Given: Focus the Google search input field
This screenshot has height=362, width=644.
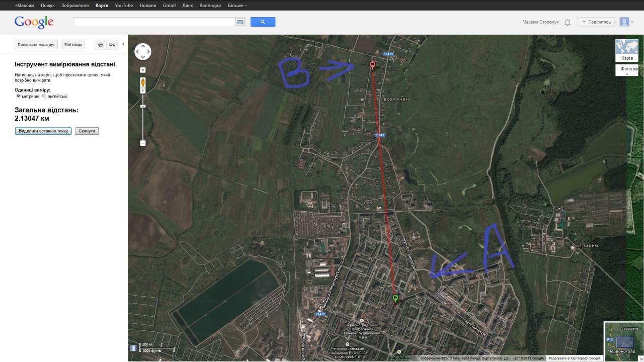Looking at the screenshot, I should point(154,22).
